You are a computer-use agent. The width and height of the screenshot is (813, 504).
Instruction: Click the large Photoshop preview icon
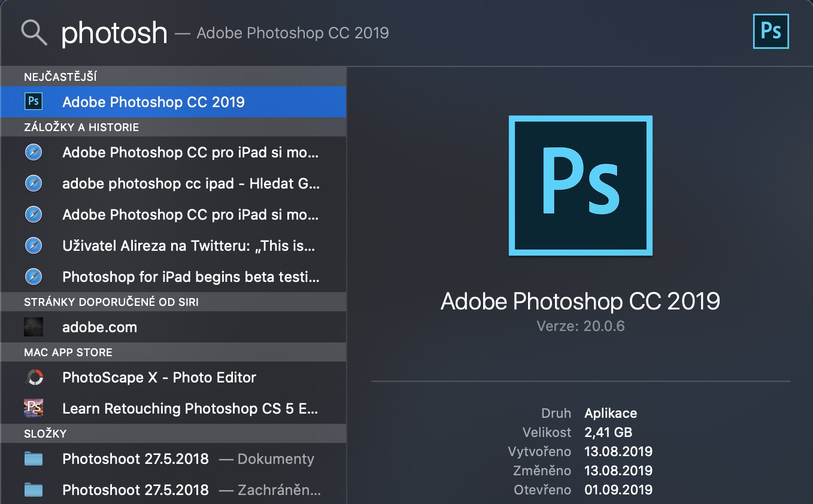click(x=580, y=186)
